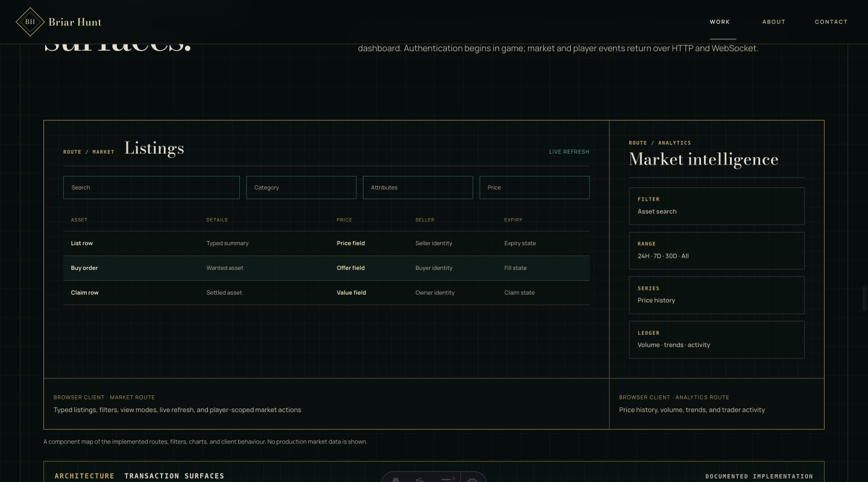Click the Owner identity cell

(435, 293)
